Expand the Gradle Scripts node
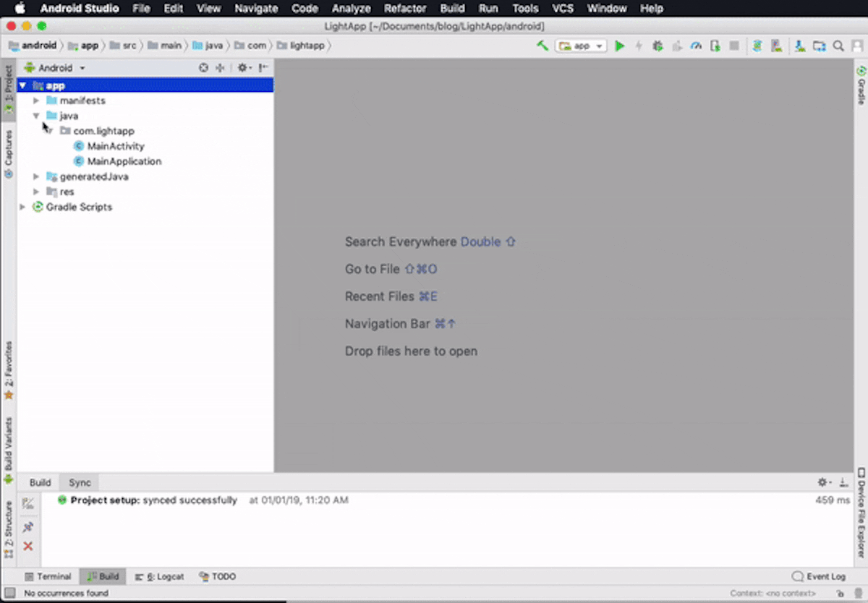The height and width of the screenshot is (603, 868). 22,207
